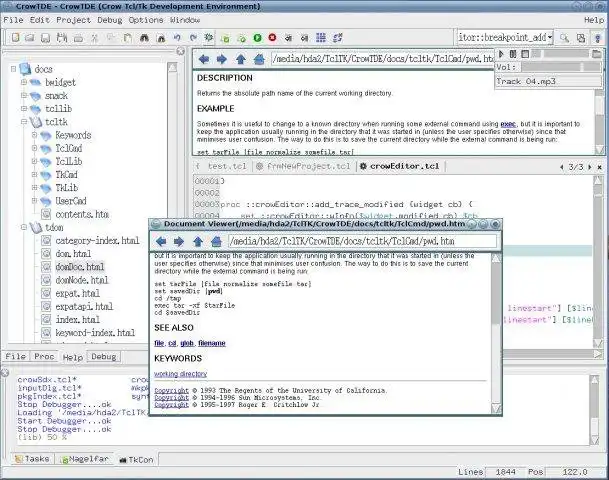Expand the snack tree node

[24, 96]
